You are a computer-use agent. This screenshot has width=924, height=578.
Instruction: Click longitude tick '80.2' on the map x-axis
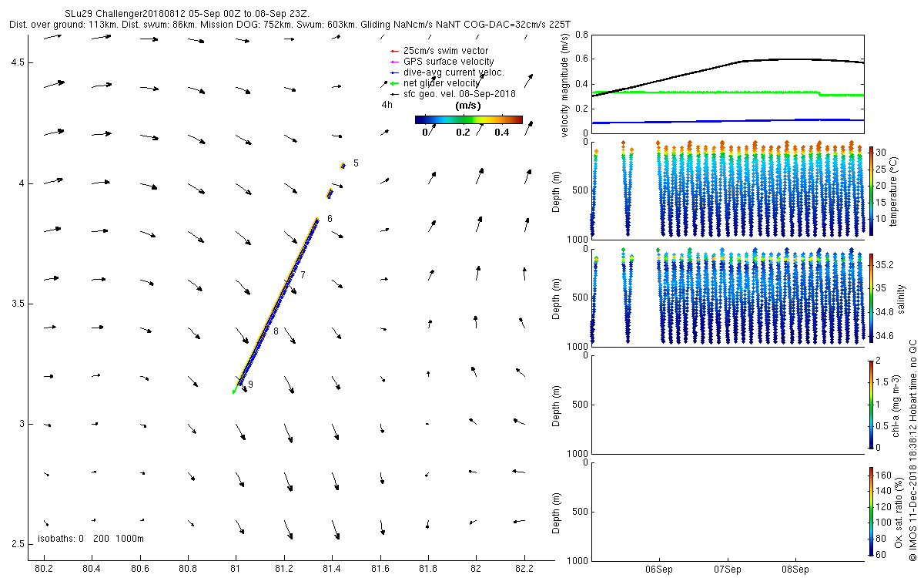point(44,569)
